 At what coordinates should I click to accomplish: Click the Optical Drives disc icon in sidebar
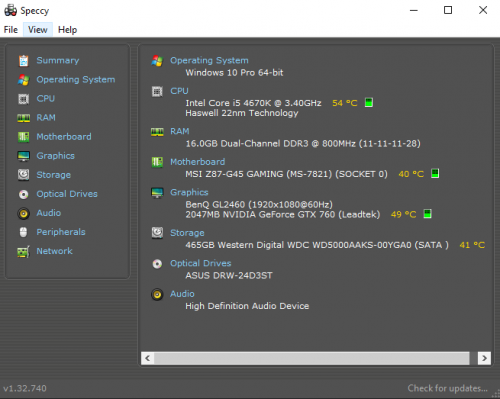coord(23,194)
